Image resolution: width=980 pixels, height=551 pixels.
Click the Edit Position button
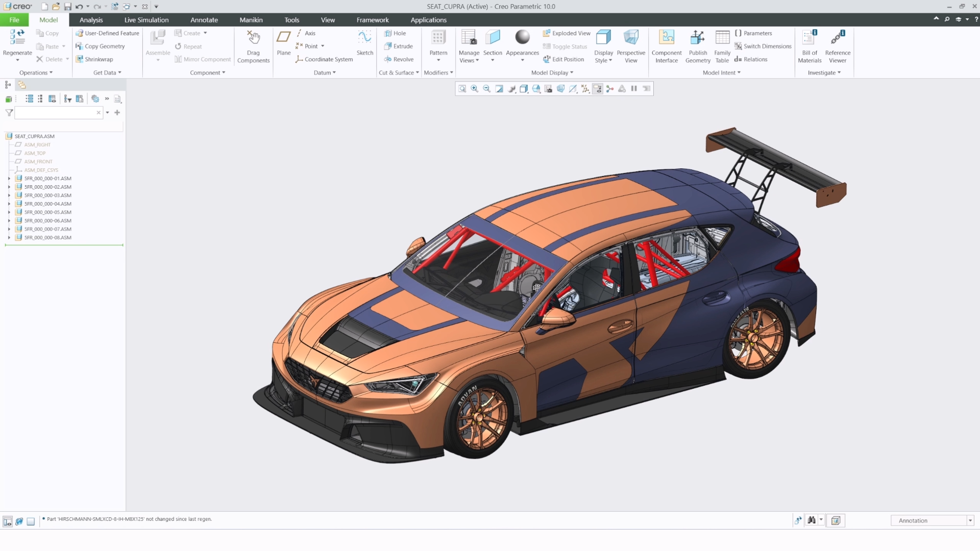(563, 60)
